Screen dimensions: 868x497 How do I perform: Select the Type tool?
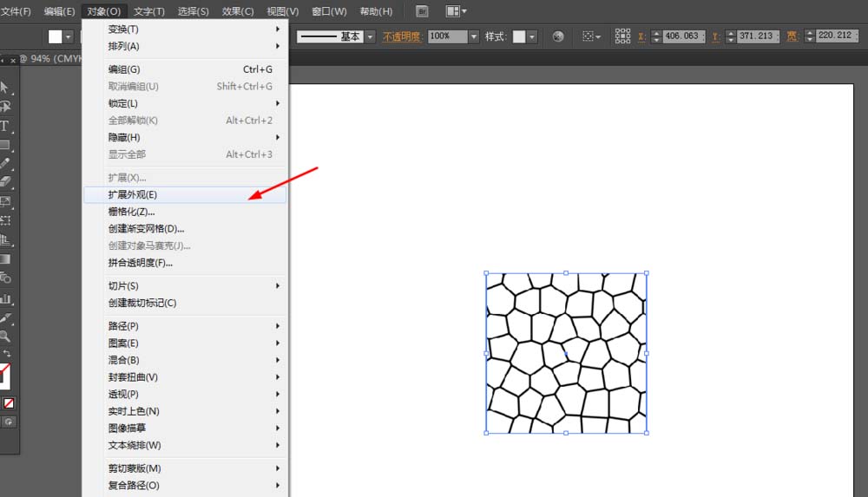pos(4,126)
